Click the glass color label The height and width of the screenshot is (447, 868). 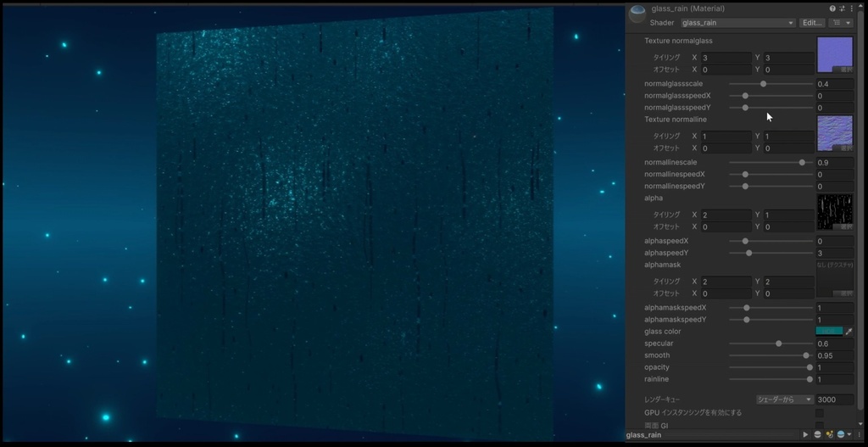pos(663,332)
